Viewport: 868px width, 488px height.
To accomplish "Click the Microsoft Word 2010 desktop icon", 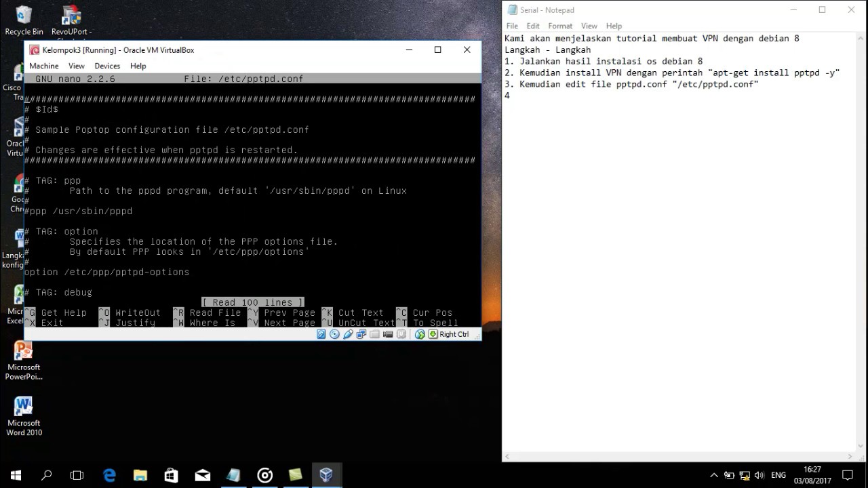I will [24, 416].
